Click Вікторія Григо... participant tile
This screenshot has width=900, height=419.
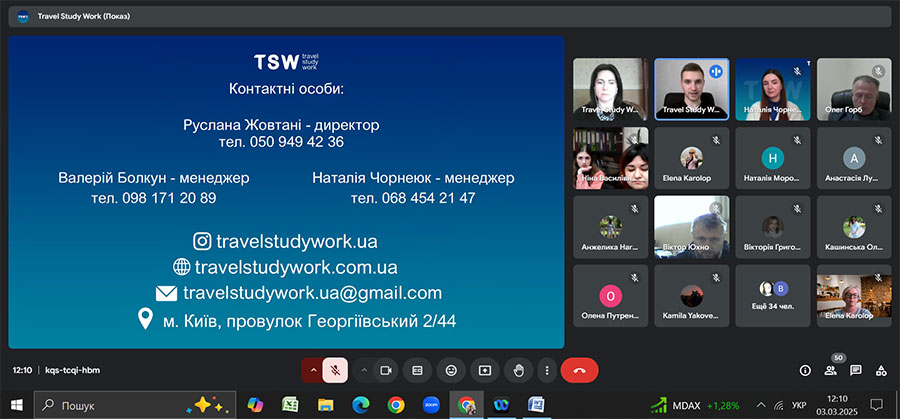[x=773, y=227]
